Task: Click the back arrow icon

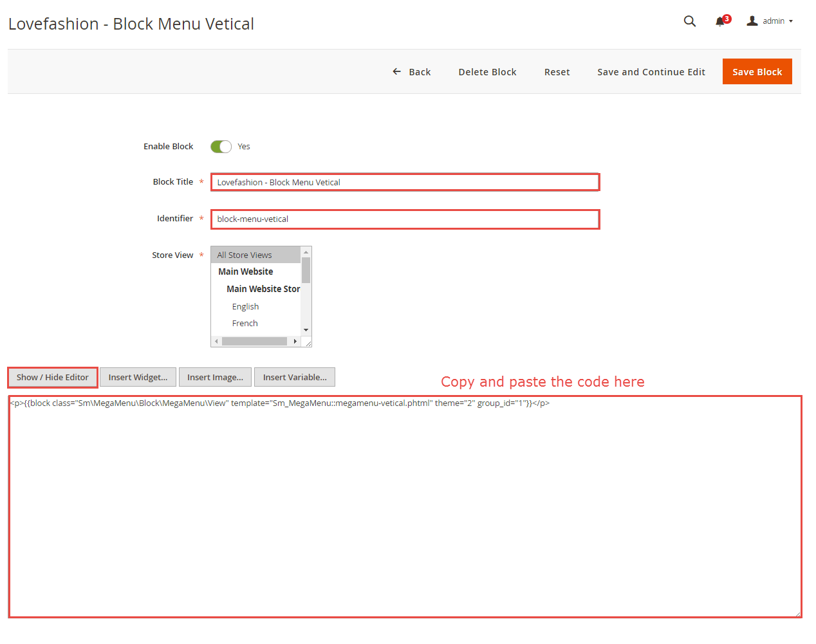Action: point(396,71)
